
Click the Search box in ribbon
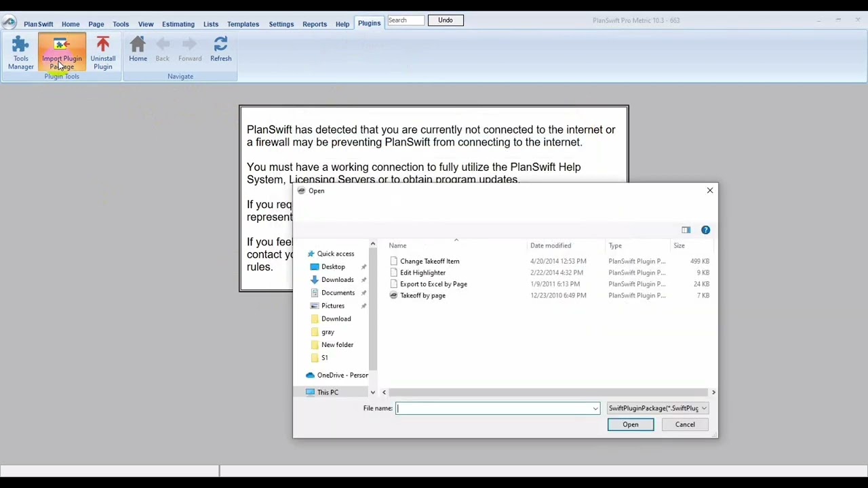coord(406,20)
